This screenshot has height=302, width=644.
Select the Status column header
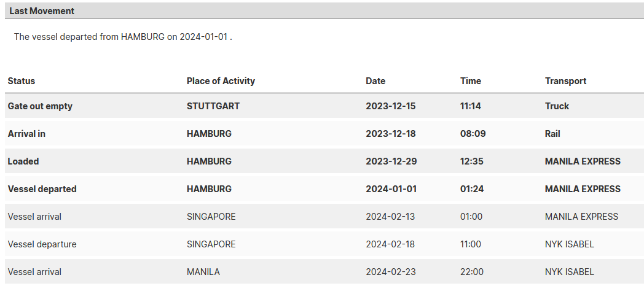pyautogui.click(x=22, y=81)
